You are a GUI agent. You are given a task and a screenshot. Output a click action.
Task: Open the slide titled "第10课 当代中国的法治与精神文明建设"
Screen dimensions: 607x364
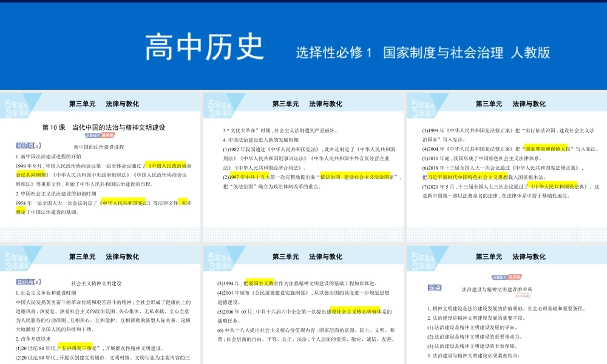(100, 167)
